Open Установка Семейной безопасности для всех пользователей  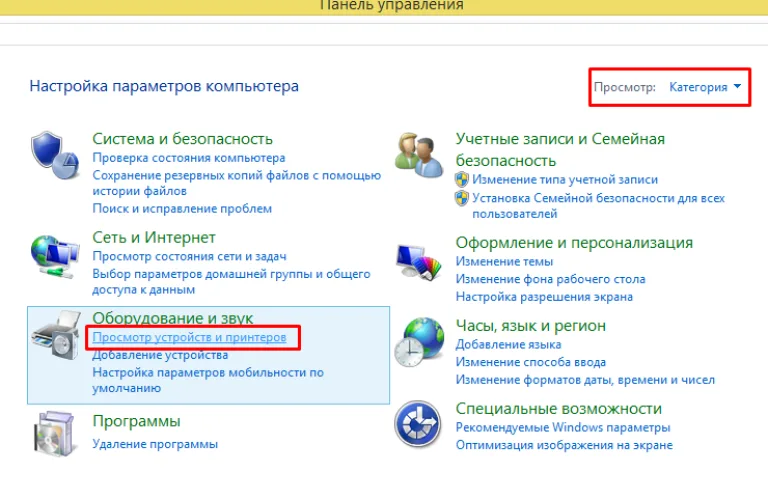coord(599,206)
